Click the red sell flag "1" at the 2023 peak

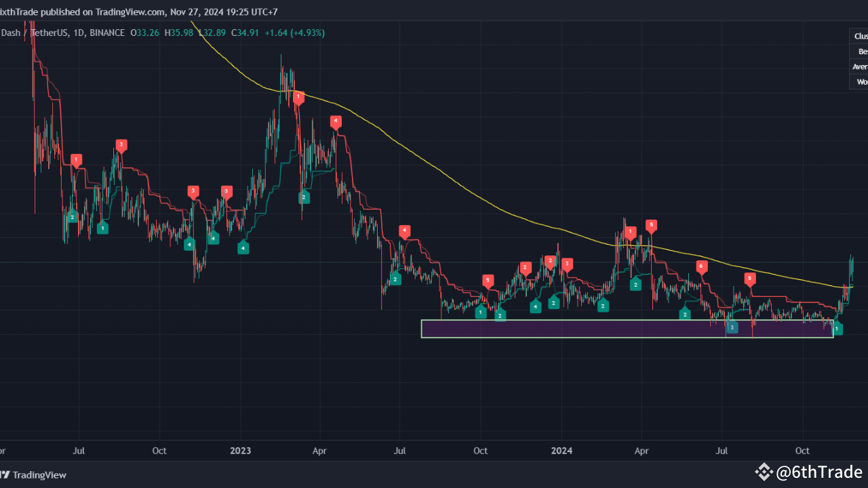click(x=298, y=97)
